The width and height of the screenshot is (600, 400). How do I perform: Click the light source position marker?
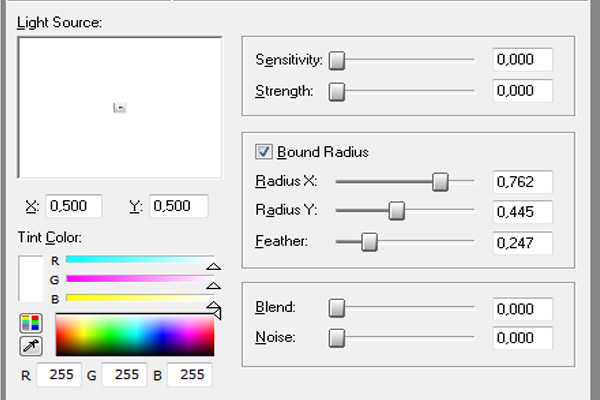[120, 108]
